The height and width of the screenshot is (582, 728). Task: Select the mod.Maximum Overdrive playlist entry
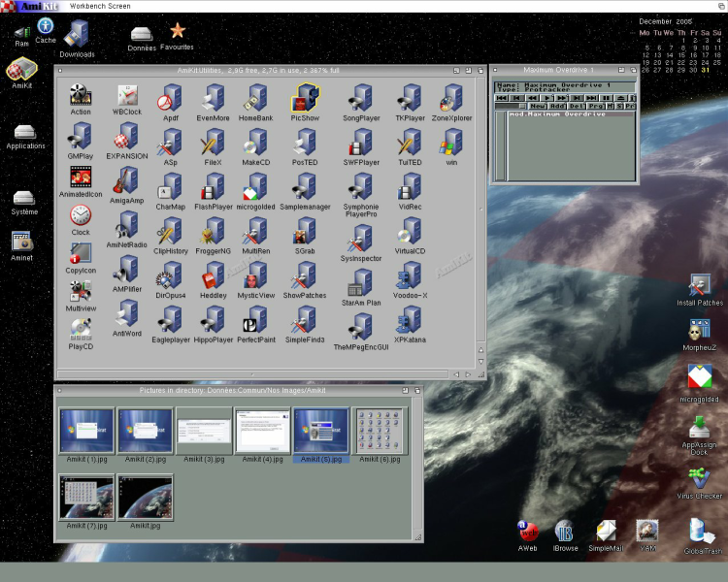[x=571, y=113]
